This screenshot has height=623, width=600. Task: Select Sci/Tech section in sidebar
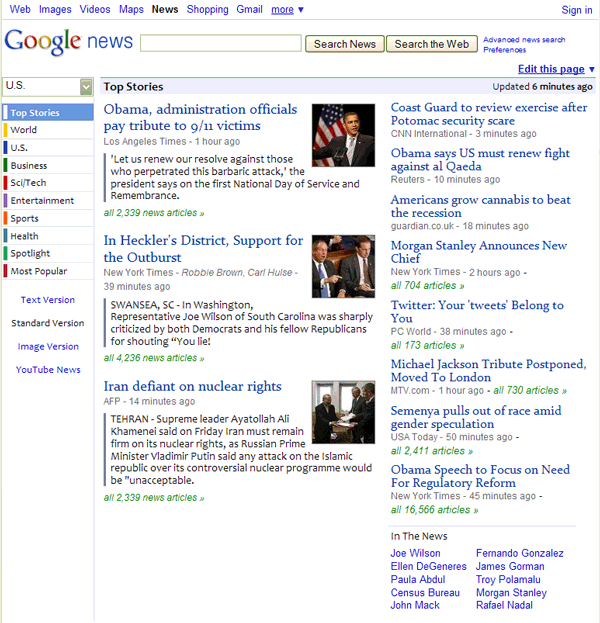pyautogui.click(x=48, y=183)
